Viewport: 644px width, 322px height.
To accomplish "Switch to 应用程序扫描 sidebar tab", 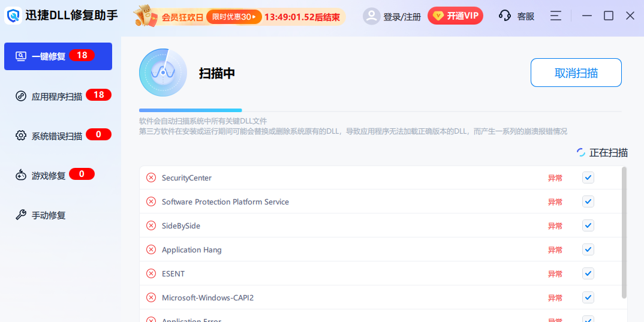I will [x=58, y=96].
